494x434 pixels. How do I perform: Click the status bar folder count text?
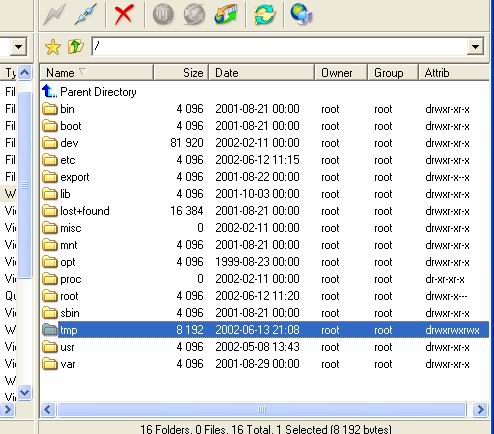click(266, 429)
